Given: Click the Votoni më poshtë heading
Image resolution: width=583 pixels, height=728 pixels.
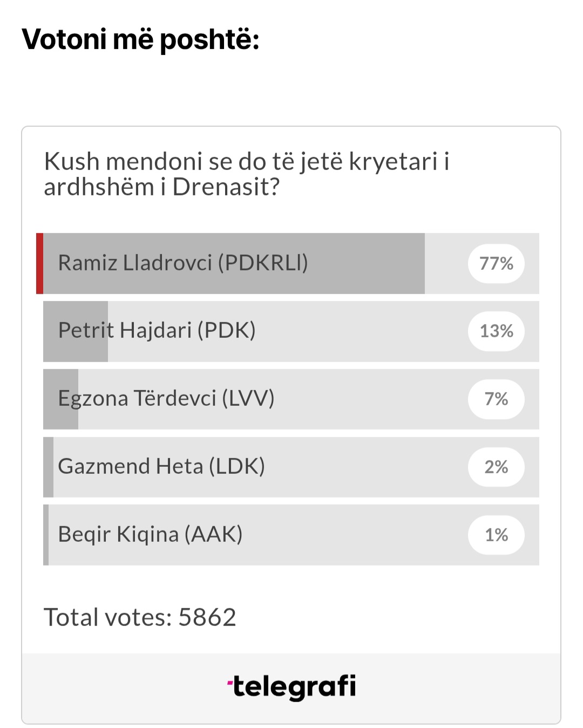Looking at the screenshot, I should [x=140, y=39].
